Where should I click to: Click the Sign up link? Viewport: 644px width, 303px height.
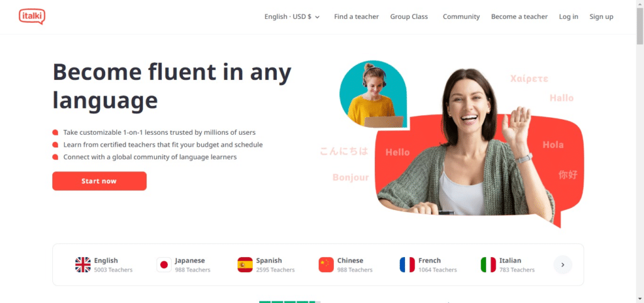601,17
